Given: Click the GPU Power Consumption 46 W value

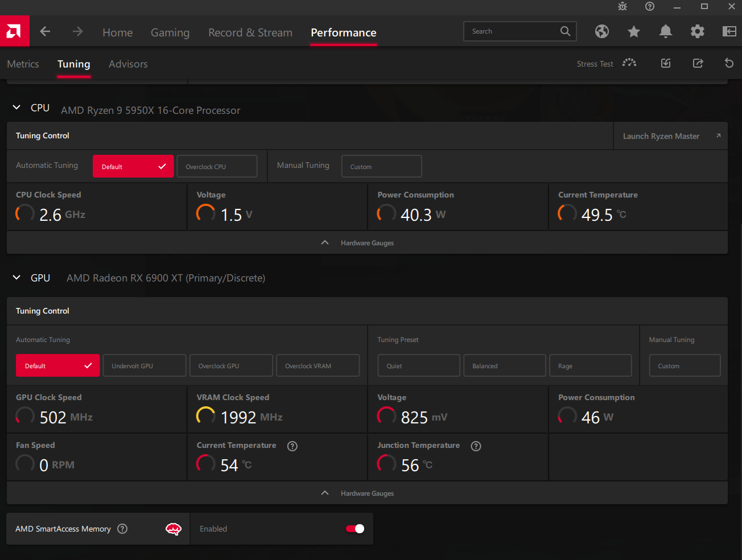Looking at the screenshot, I should coord(597,417).
